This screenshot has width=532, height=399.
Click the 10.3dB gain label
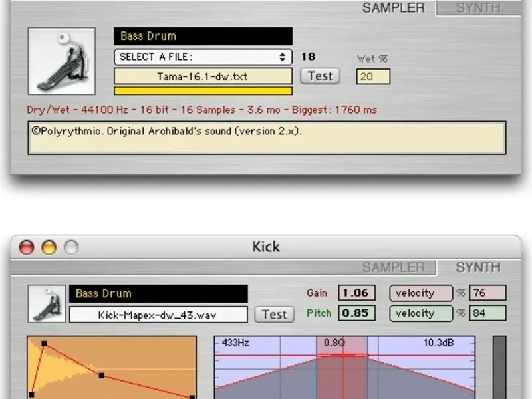pos(438,342)
